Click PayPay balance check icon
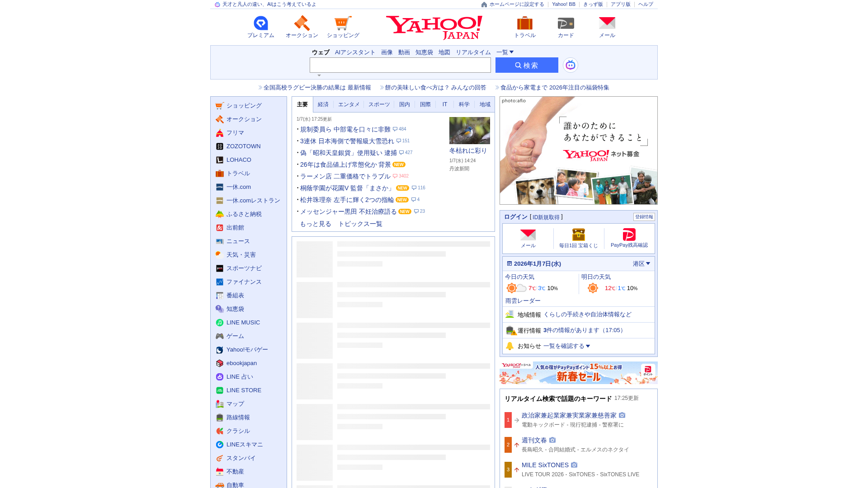Viewport: 868px width, 488px height. (629, 235)
